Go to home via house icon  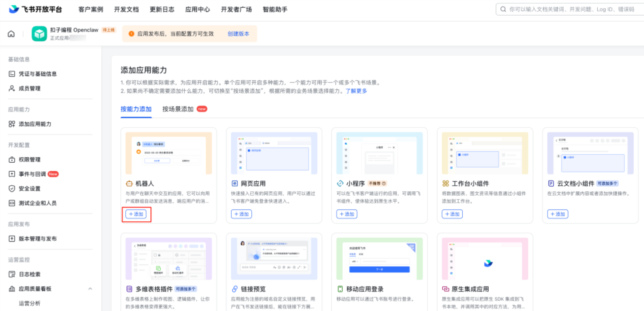click(11, 34)
